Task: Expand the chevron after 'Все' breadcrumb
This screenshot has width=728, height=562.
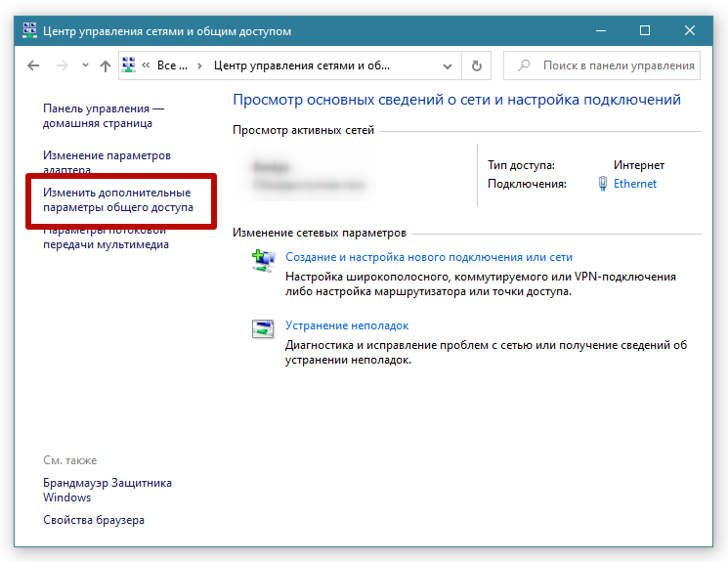Action: (x=199, y=66)
